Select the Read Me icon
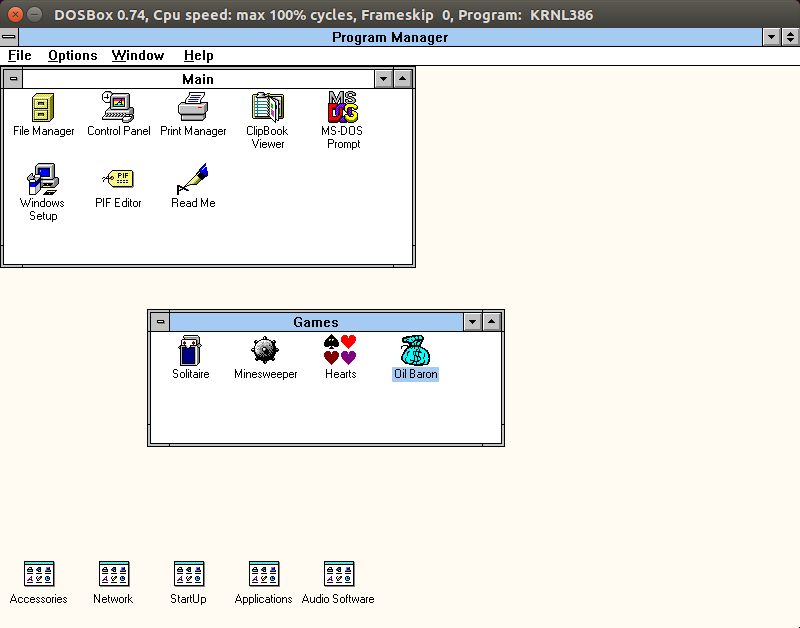This screenshot has width=800, height=628. click(x=193, y=179)
